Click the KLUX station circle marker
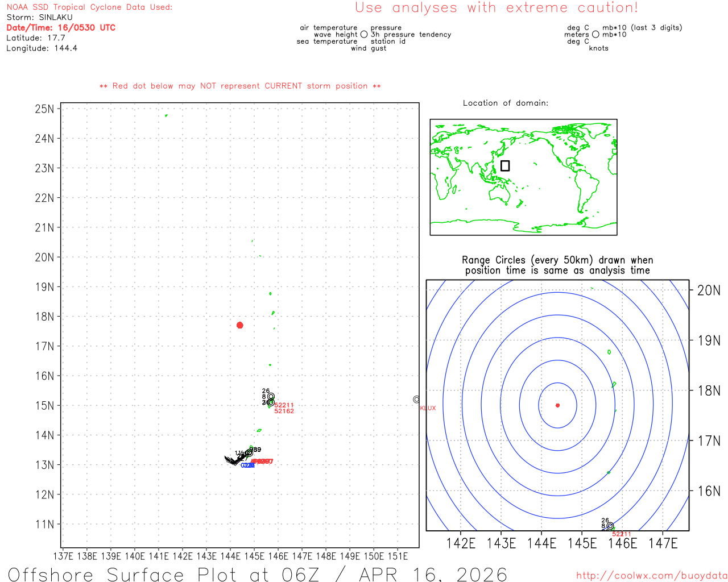This screenshot has height=582, width=728. tap(416, 400)
